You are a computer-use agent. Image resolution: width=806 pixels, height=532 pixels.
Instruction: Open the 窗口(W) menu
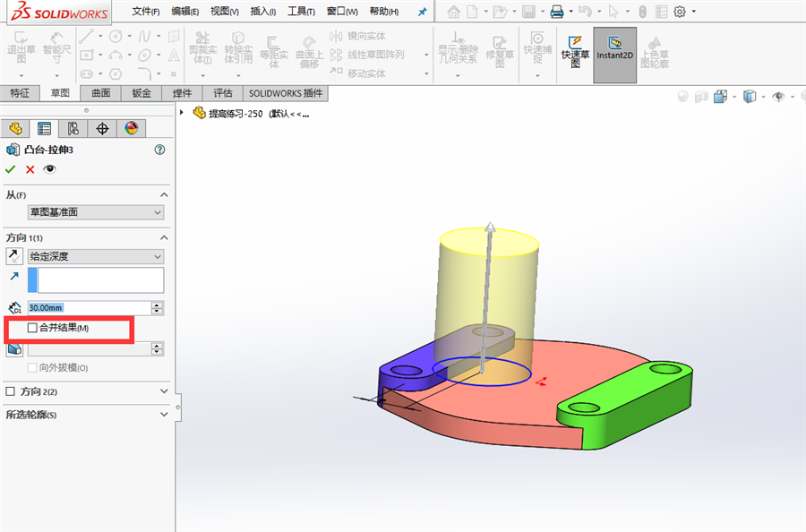click(x=342, y=12)
